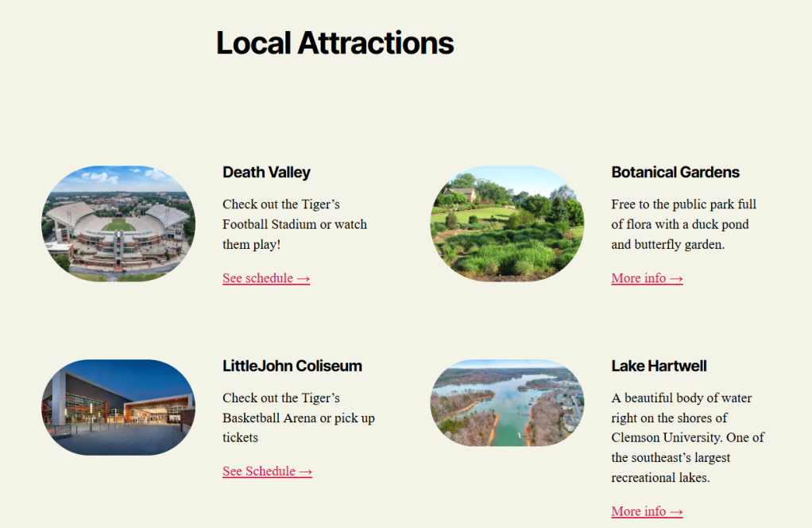Click the Tiger's Football Stadium description text
This screenshot has width=812, height=528.
coord(294,224)
